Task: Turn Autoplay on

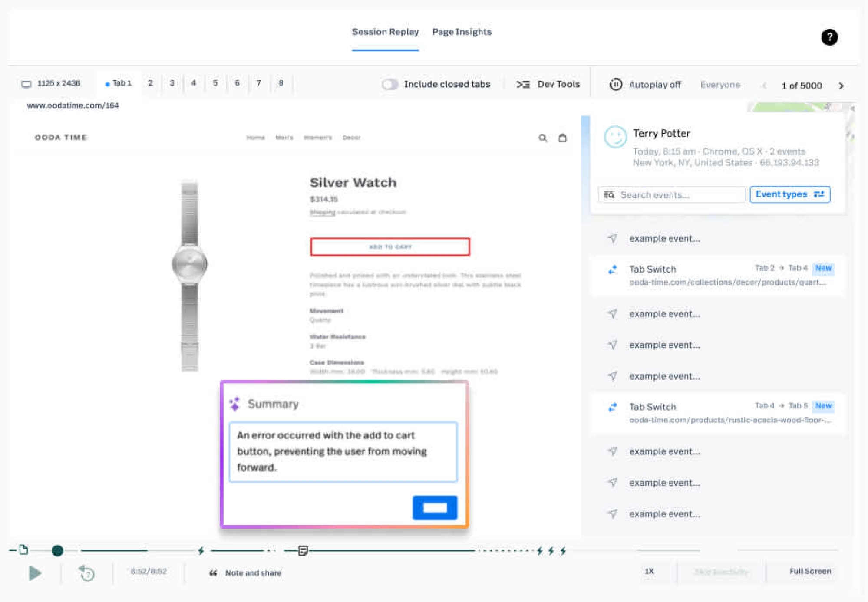Action: (x=616, y=85)
